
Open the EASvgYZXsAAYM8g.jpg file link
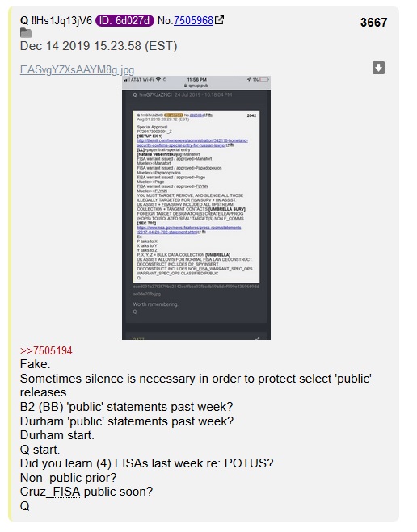[x=77, y=69]
